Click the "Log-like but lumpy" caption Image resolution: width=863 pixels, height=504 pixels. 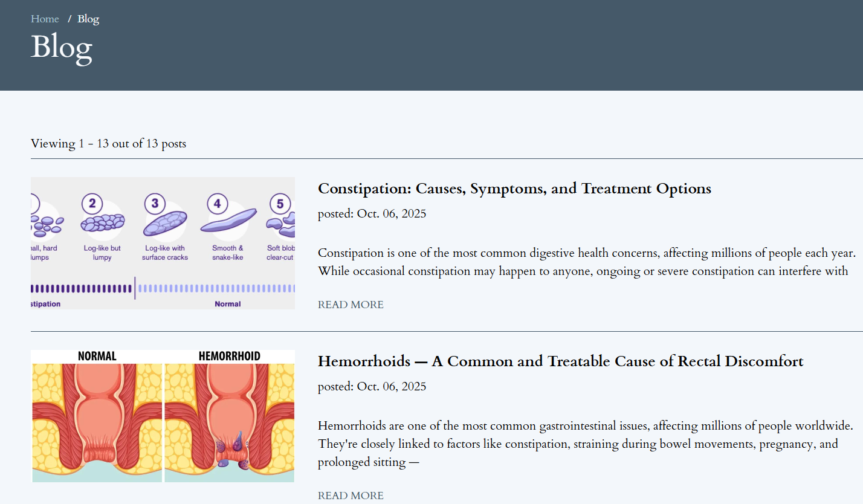tap(102, 253)
